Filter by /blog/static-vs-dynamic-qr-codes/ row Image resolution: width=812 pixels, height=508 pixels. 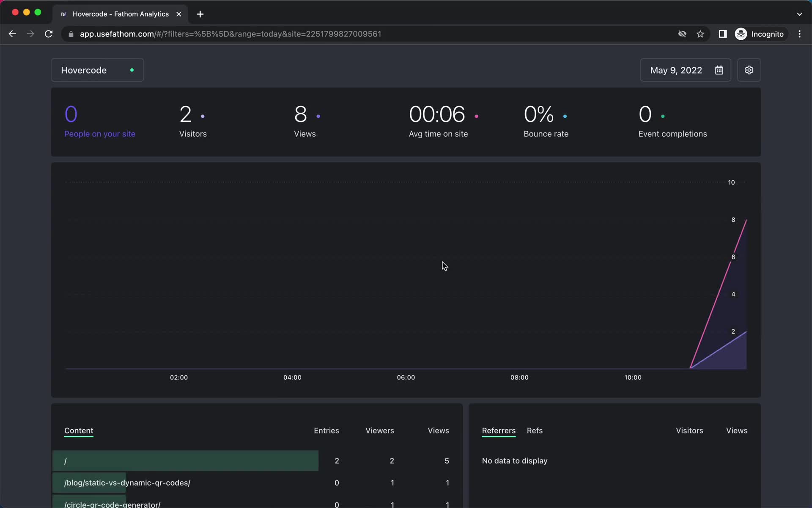[257, 483]
